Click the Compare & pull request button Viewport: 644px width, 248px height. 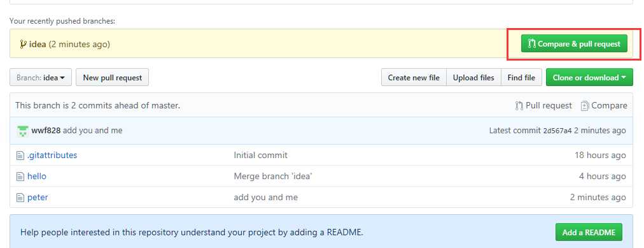(574, 43)
